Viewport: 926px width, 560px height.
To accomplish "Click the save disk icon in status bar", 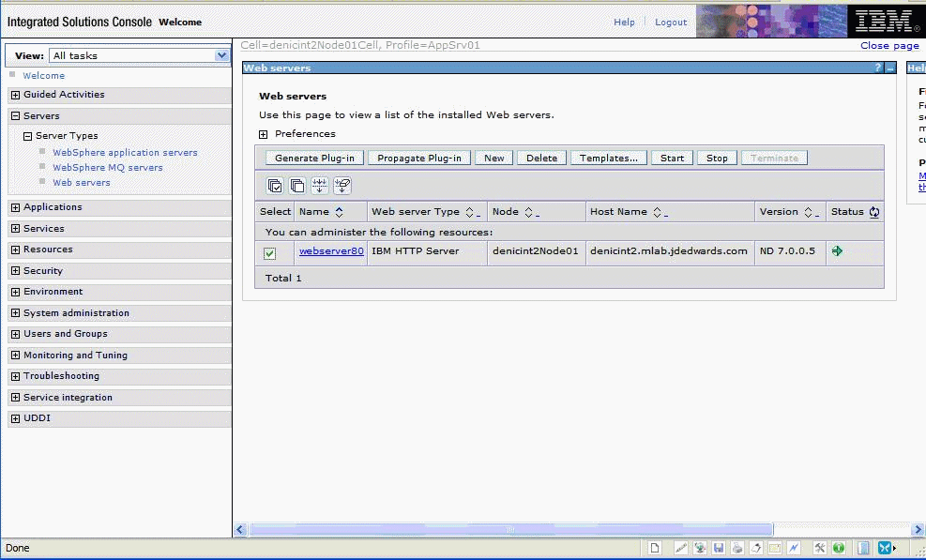I will click(718, 548).
